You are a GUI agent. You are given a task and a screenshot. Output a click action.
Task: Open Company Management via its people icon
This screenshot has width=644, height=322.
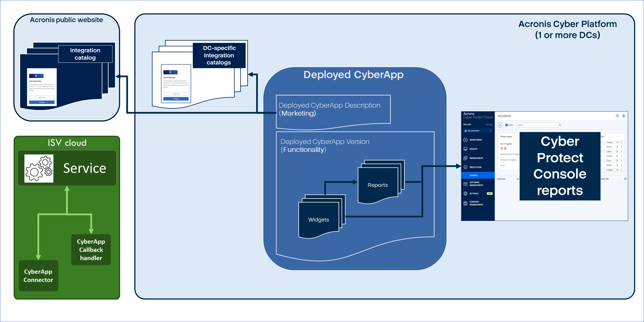[x=465, y=203]
